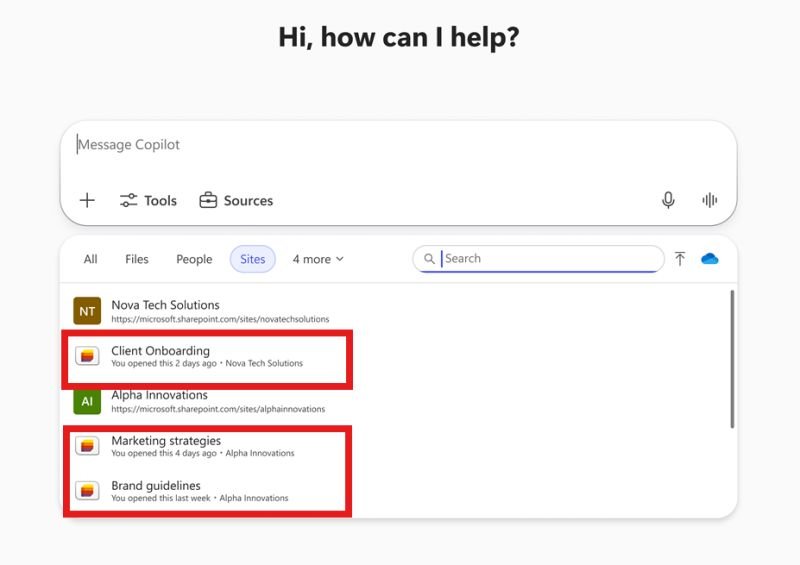The width and height of the screenshot is (800, 565).
Task: Open the alphainnovations SharePoint URL
Action: click(x=218, y=409)
